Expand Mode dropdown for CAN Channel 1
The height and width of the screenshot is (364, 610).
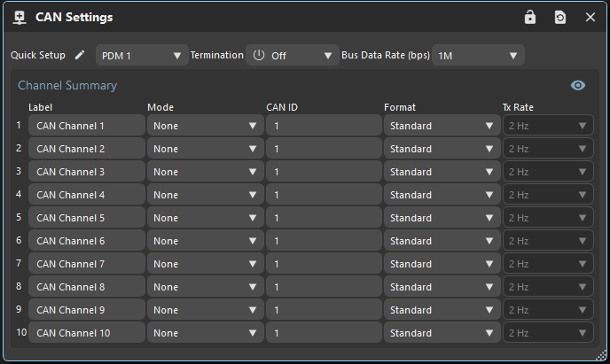(x=205, y=126)
